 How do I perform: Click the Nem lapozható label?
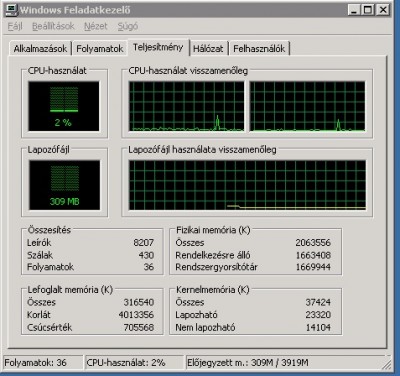coord(205,327)
